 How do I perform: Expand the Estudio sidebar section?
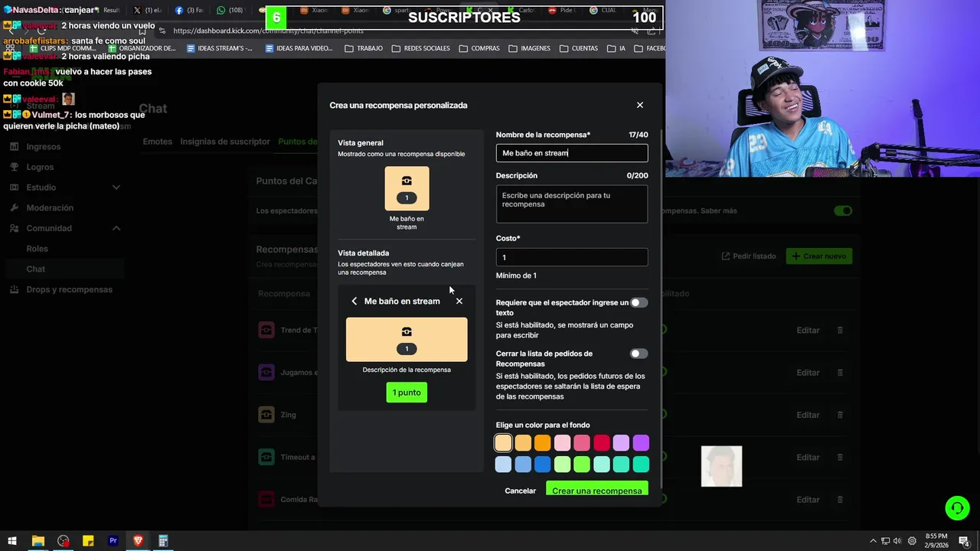tap(116, 187)
